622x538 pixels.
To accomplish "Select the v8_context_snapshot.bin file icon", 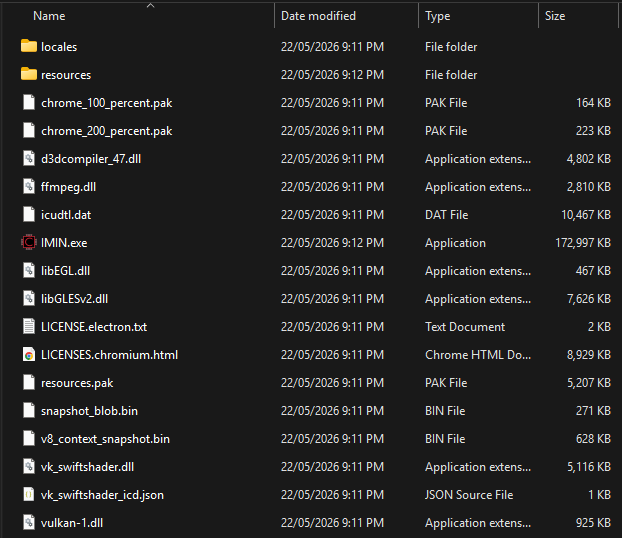I will pos(29,438).
